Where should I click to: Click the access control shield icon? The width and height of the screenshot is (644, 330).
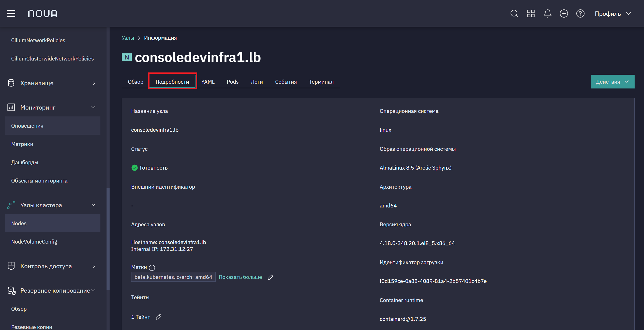pos(11,266)
